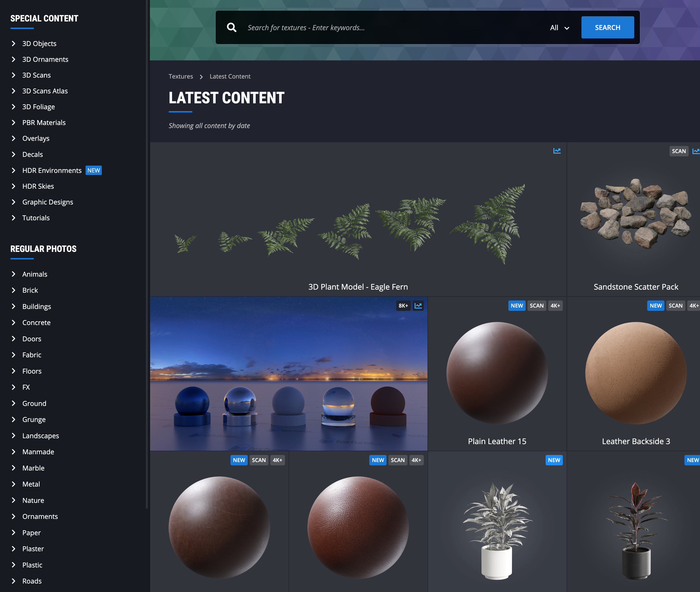Click SCAN badge on Sandstone Scatter Pack

[679, 151]
